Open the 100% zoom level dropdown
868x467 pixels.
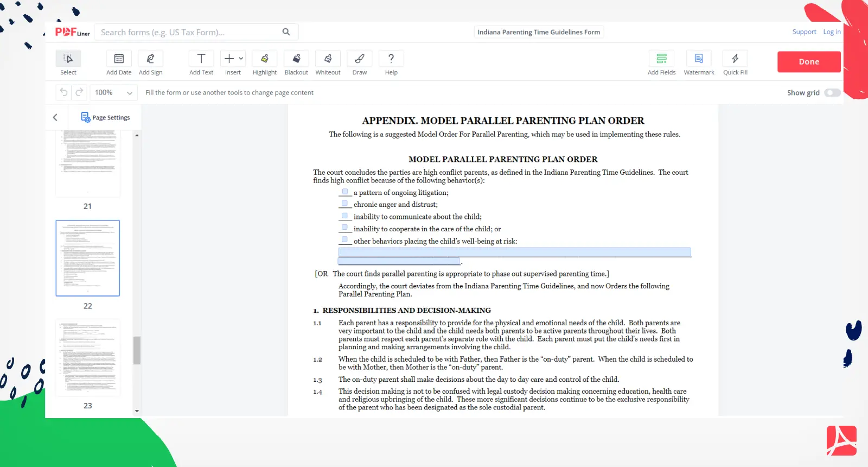113,93
